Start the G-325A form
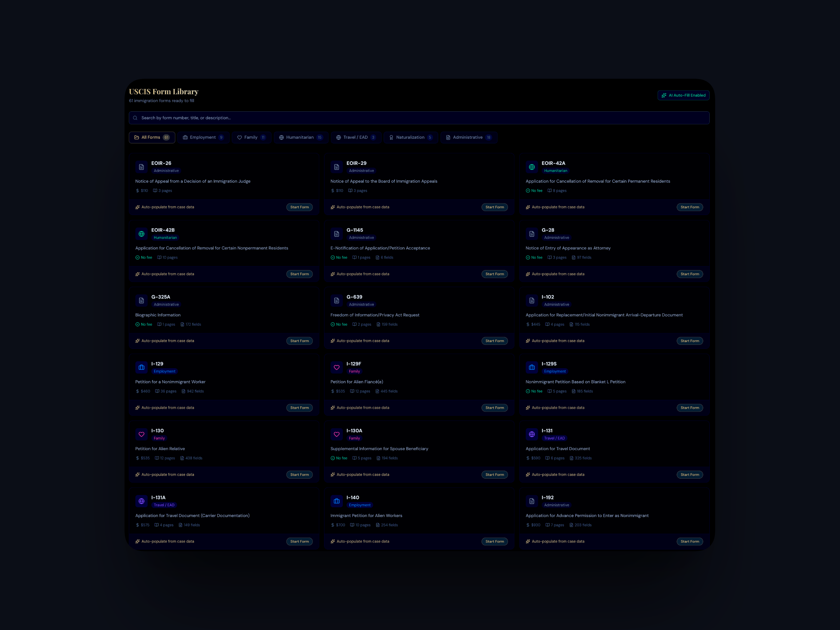Screen dimensions: 840x630 point(299,341)
